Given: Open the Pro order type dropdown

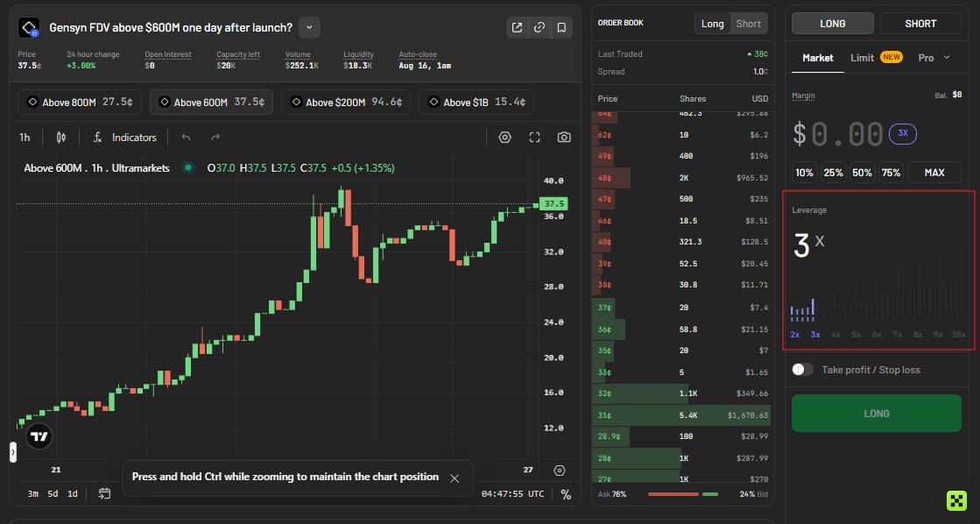Looking at the screenshot, I should tap(934, 58).
